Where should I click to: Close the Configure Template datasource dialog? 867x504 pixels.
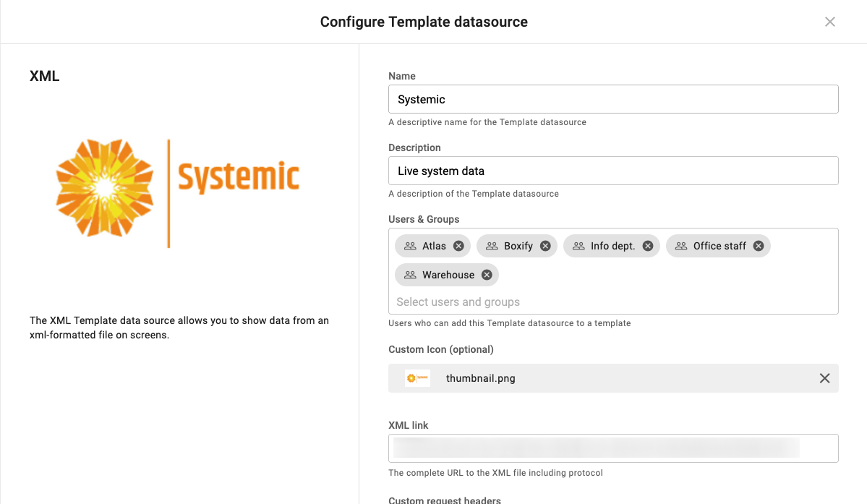click(x=829, y=22)
